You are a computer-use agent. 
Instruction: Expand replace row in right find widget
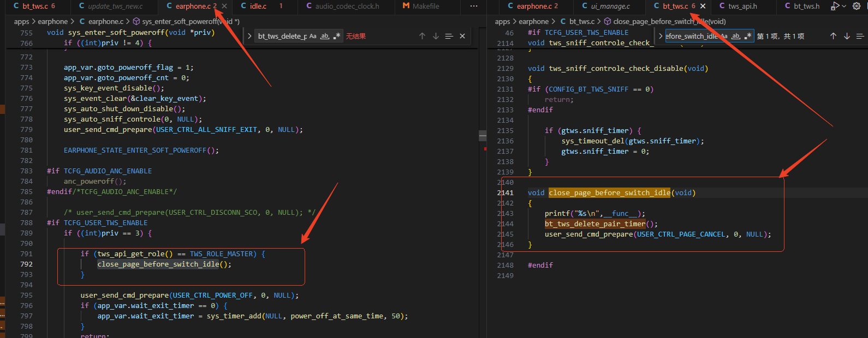point(661,36)
